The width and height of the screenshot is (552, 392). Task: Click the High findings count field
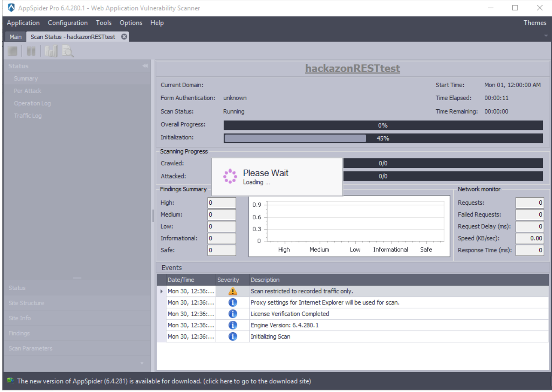222,203
